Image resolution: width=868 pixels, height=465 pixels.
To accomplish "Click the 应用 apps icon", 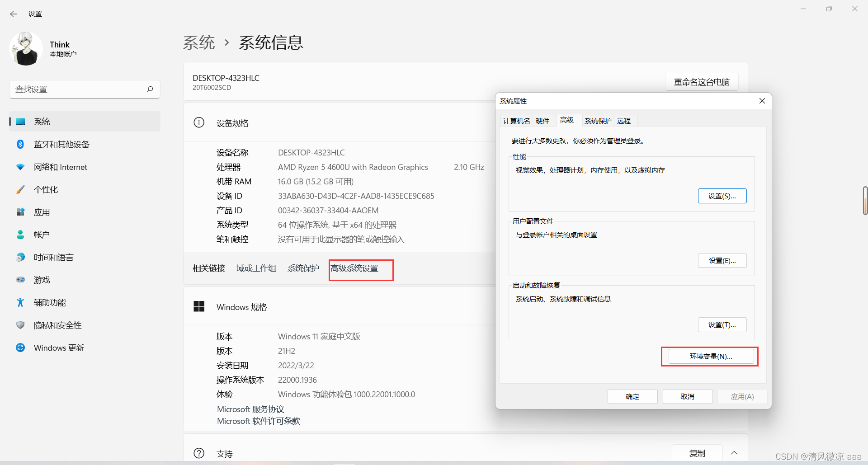I will (x=20, y=212).
